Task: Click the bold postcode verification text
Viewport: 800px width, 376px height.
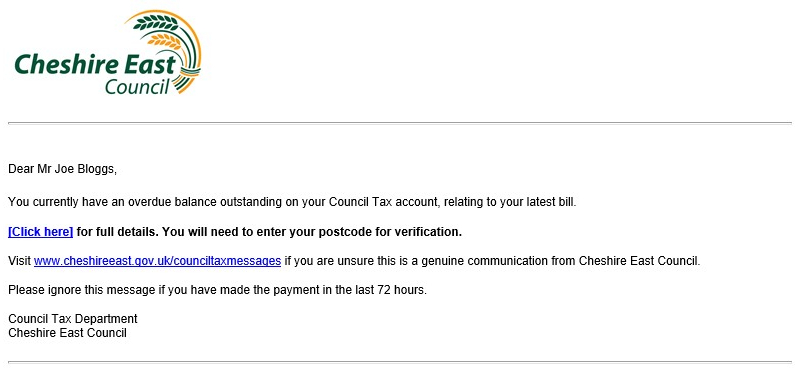Action: pyautogui.click(x=269, y=232)
